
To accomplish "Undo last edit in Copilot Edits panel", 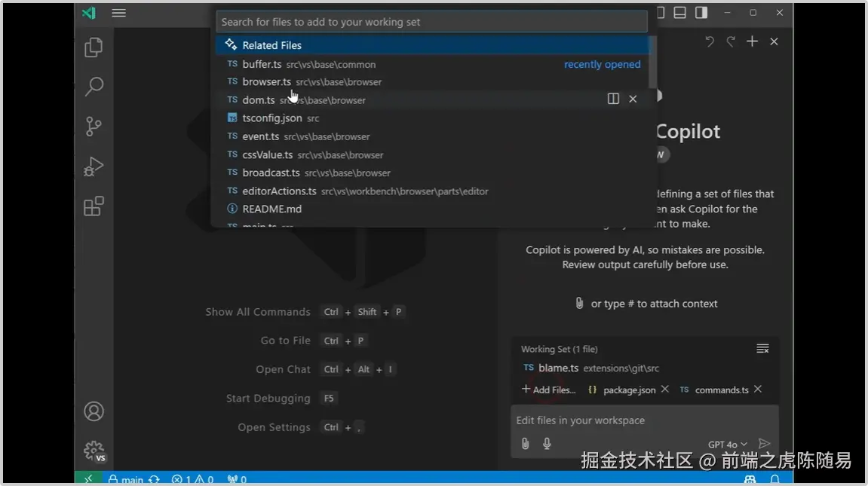I will click(x=710, y=41).
